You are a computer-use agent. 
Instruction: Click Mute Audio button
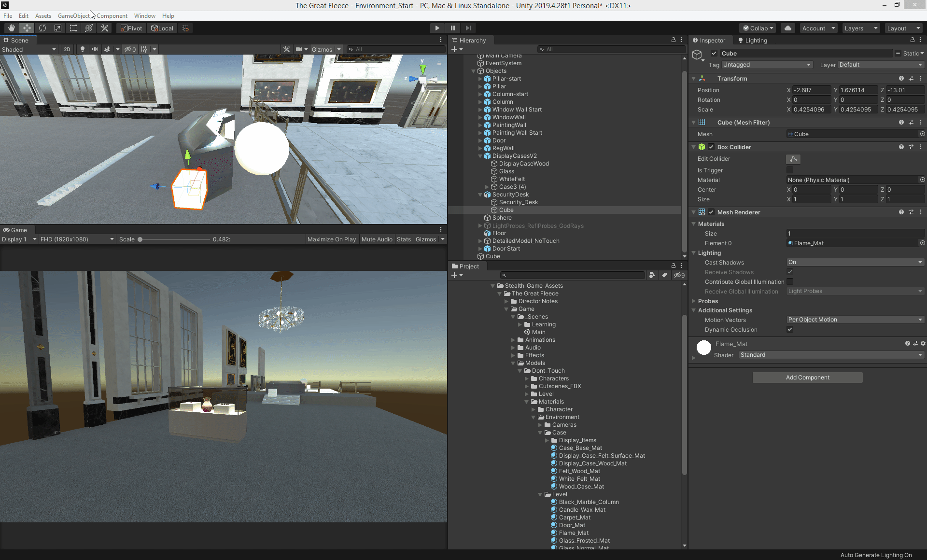[377, 239]
